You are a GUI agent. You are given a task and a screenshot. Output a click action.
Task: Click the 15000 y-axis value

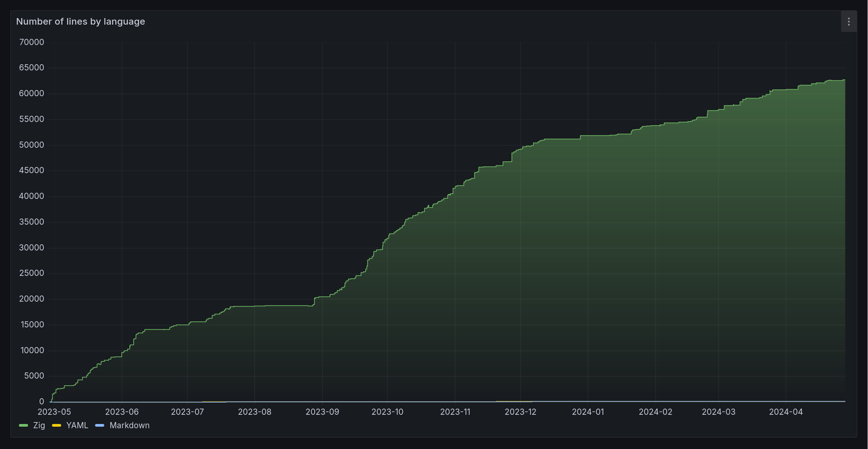click(32, 325)
